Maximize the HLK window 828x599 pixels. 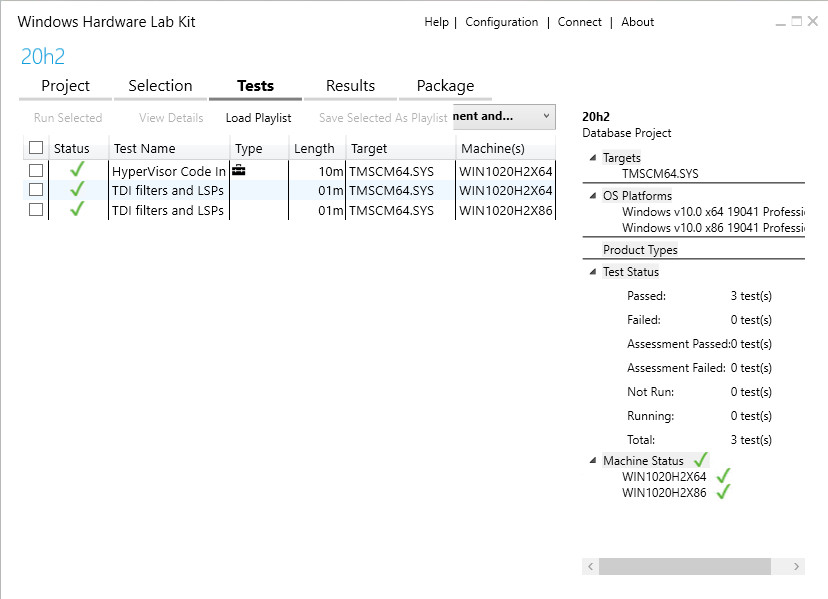pos(796,21)
